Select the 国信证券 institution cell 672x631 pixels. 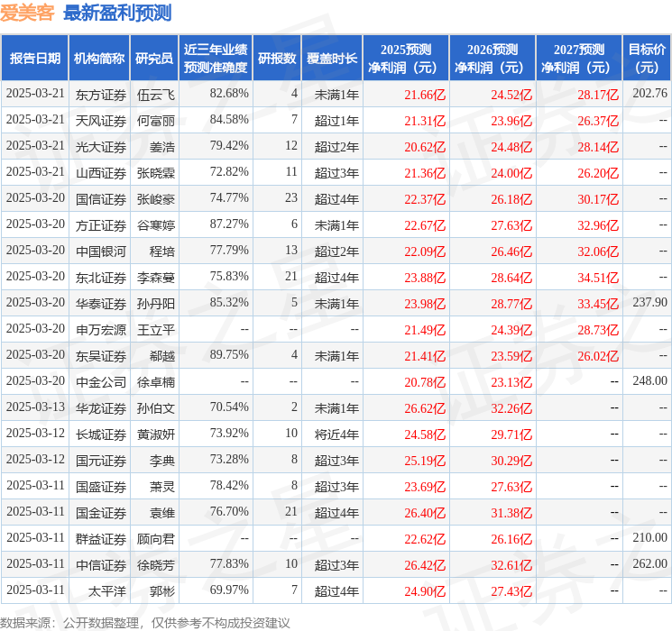101,199
